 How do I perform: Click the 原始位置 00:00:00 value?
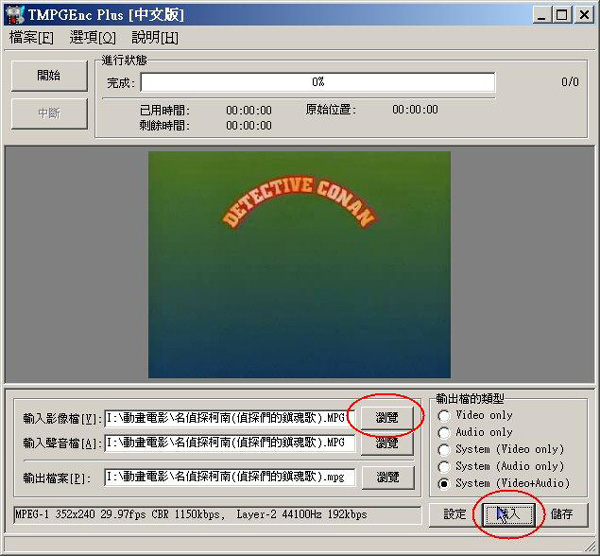(x=415, y=110)
